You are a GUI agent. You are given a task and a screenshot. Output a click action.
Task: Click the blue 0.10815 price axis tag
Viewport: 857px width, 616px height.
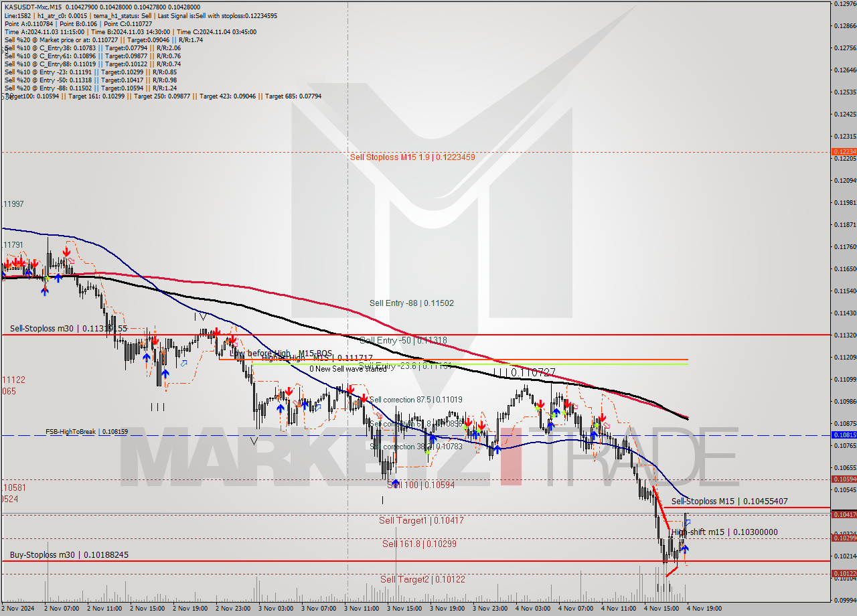click(844, 435)
